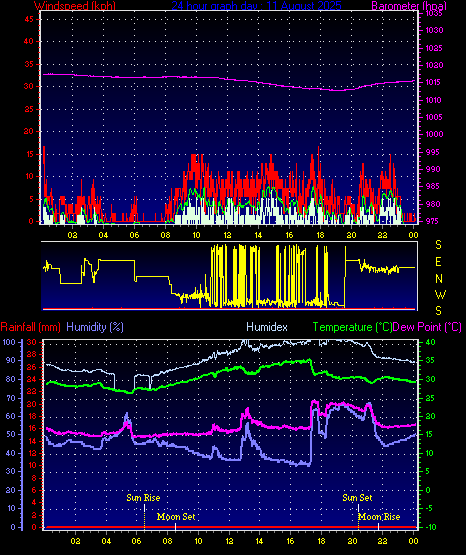Click the 70 value on humidity axis
Viewport: 466px width, 555px height.
tap(11, 398)
